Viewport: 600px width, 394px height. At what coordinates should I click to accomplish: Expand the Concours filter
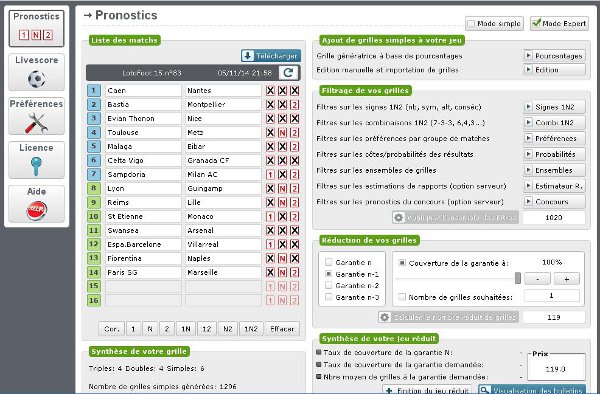[x=554, y=202]
